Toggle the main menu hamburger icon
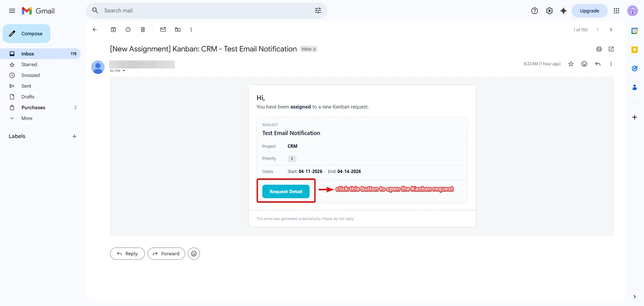 coord(12,11)
